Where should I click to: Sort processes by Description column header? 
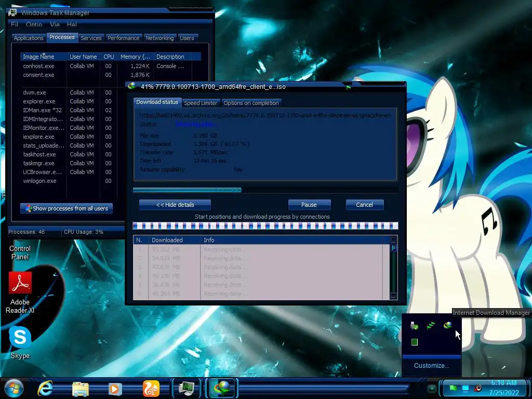tap(173, 57)
